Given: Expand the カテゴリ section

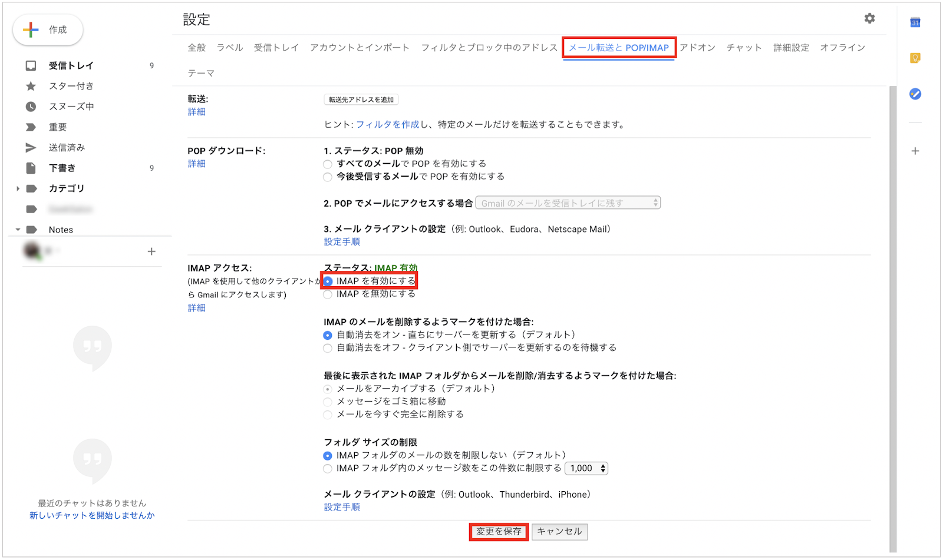Looking at the screenshot, I should coord(18,188).
